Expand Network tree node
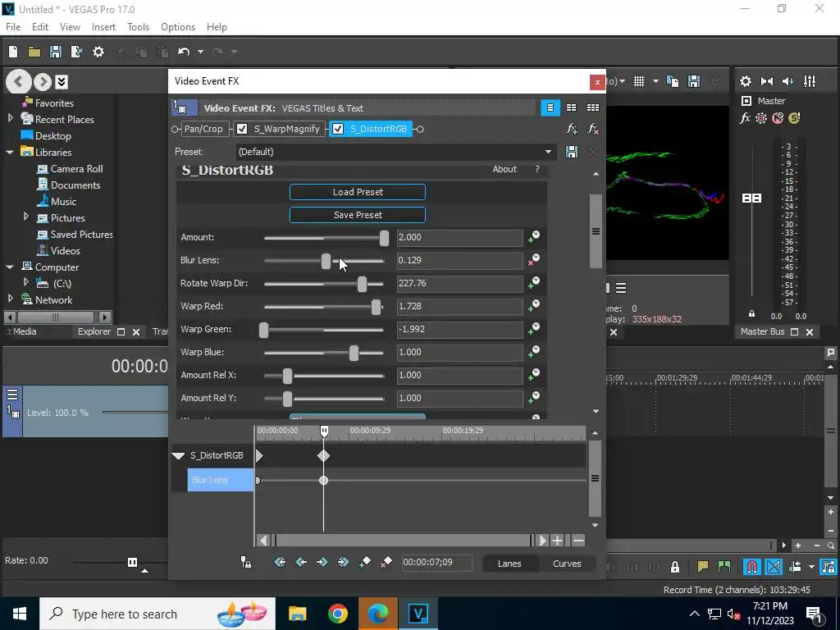Image resolution: width=840 pixels, height=630 pixels. 11,299
